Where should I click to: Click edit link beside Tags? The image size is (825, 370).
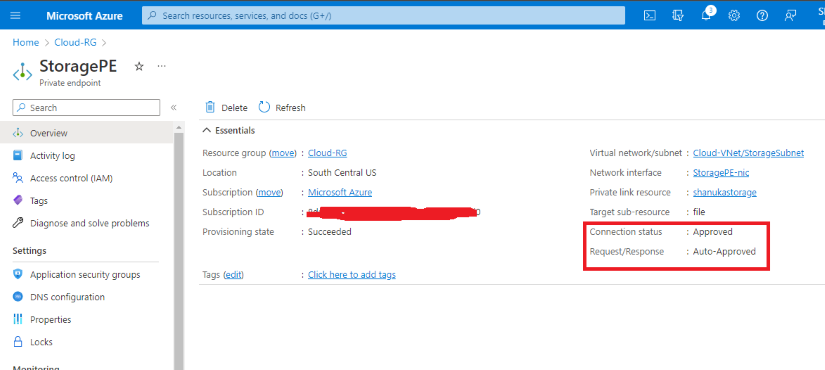click(x=234, y=275)
